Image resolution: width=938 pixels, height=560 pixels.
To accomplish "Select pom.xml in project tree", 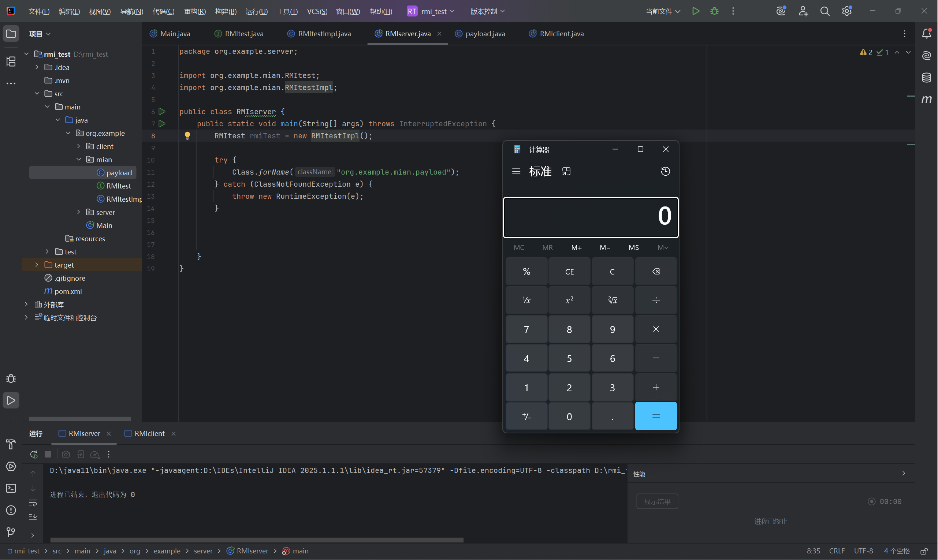I will coord(68,291).
